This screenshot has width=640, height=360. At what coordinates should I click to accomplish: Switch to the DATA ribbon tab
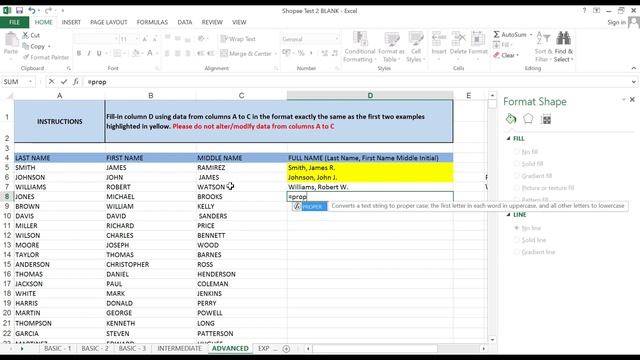184,22
